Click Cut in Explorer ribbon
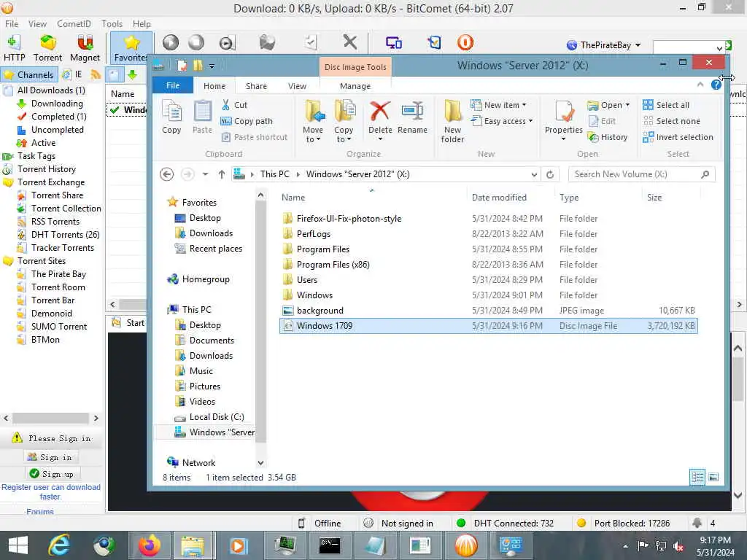747x560 pixels. tap(234, 105)
